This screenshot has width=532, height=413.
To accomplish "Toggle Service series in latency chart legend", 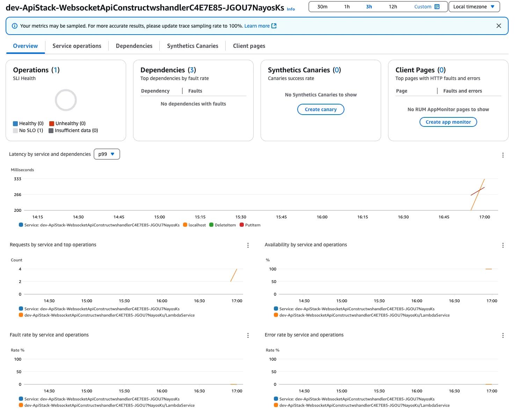I will [x=99, y=225].
